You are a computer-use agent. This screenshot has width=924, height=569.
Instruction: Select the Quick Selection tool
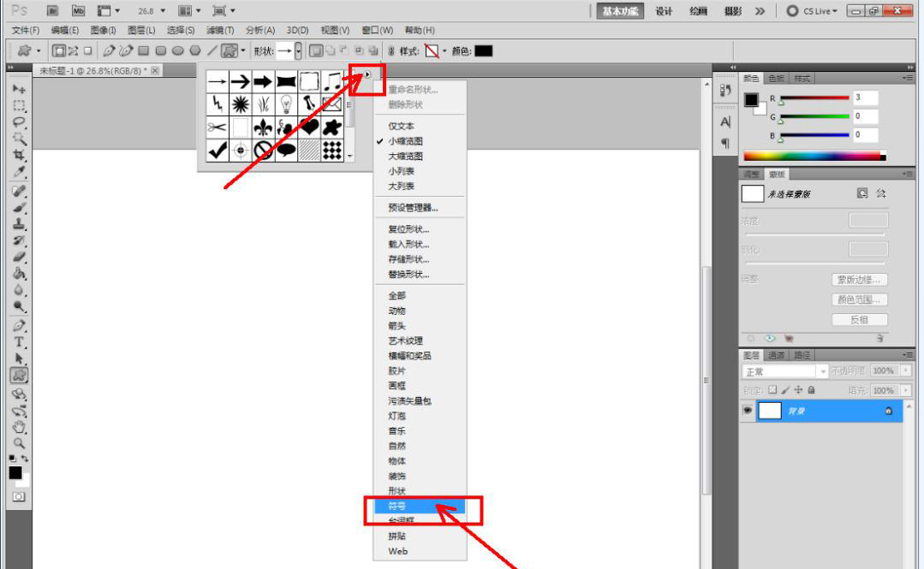(19, 139)
